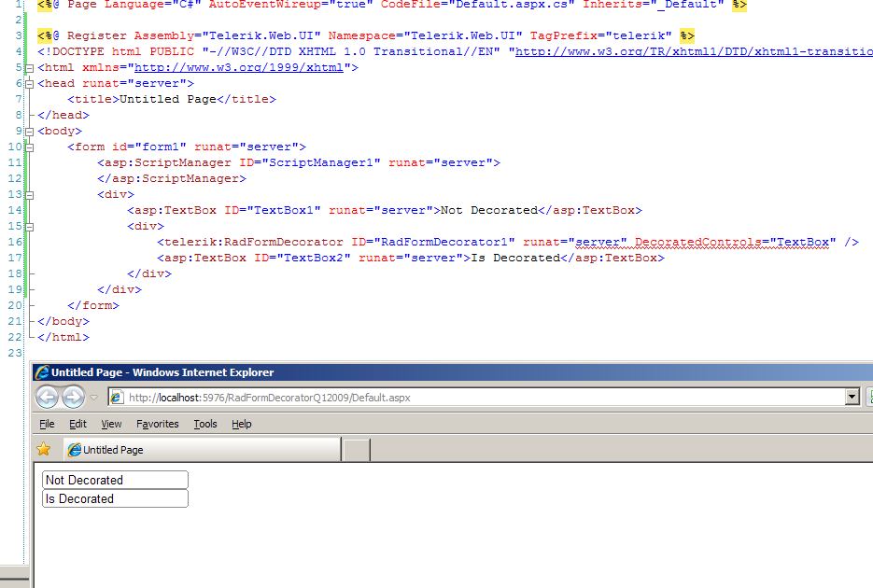Click the TextBox2 ID value in code

tap(314, 258)
